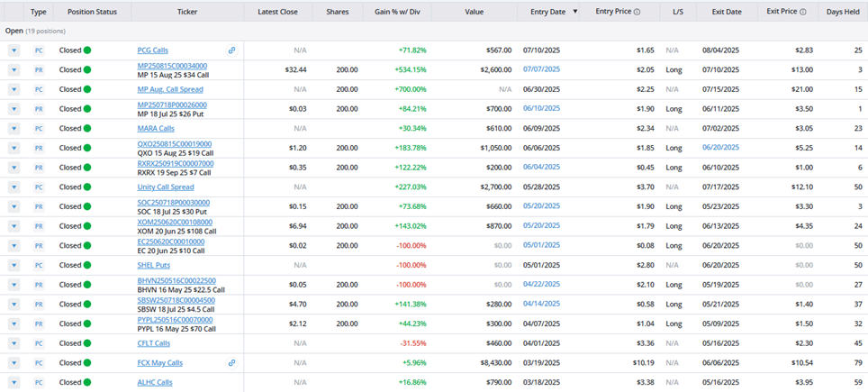This screenshot has width=868, height=392.
Task: Click green Closed indicator on Unity Call Spread
Action: coord(87,187)
